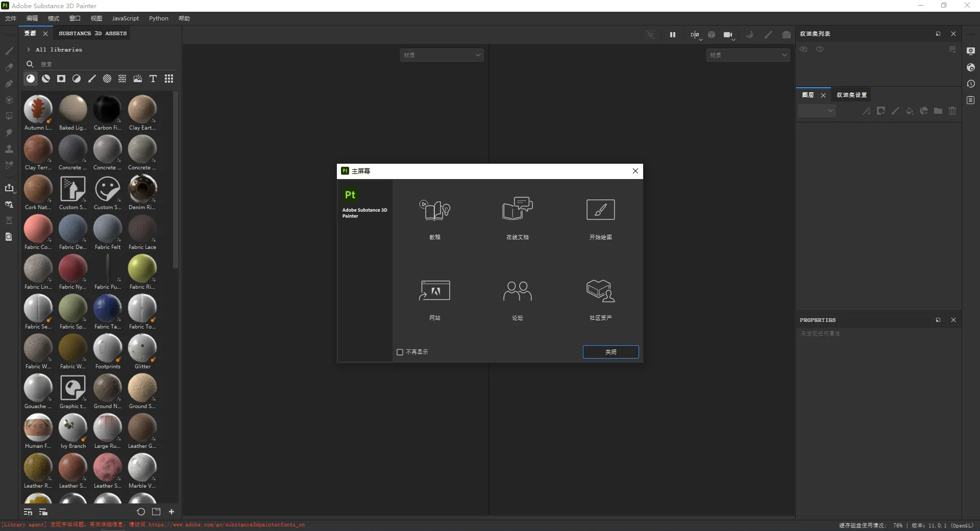Click the 开始绘图 start painting icon
Screen dimensions: 980x531
click(600, 210)
